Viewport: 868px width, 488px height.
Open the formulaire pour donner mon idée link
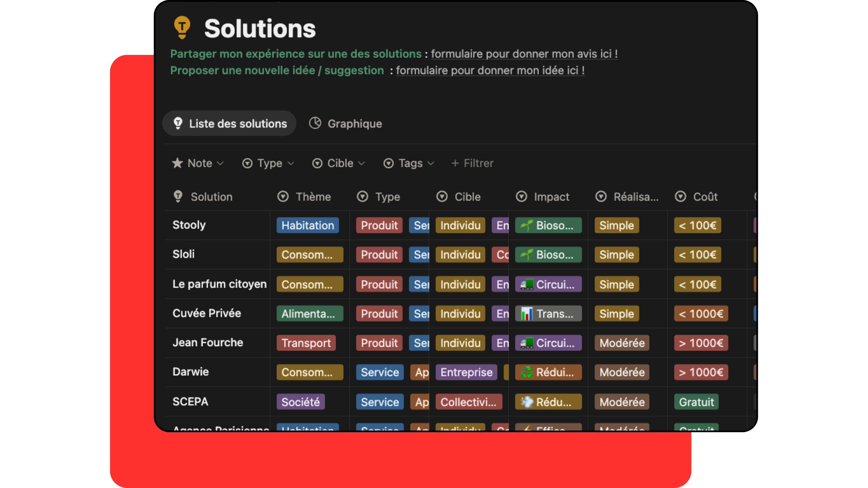click(490, 70)
